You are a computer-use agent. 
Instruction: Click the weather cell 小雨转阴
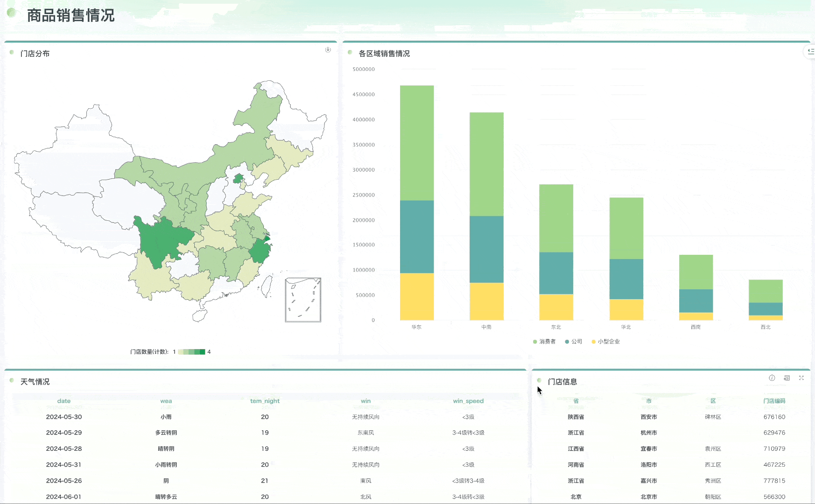pos(166,465)
